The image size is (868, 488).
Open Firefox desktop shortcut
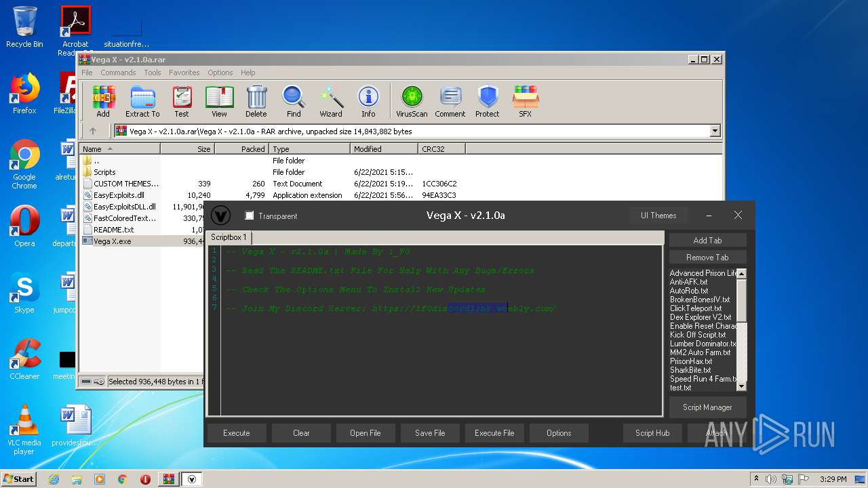pos(24,94)
